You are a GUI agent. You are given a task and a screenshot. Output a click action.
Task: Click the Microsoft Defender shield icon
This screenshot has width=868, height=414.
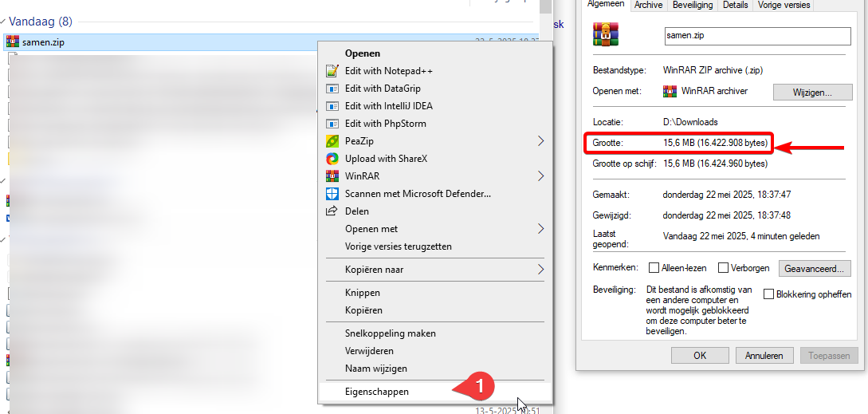click(x=332, y=194)
